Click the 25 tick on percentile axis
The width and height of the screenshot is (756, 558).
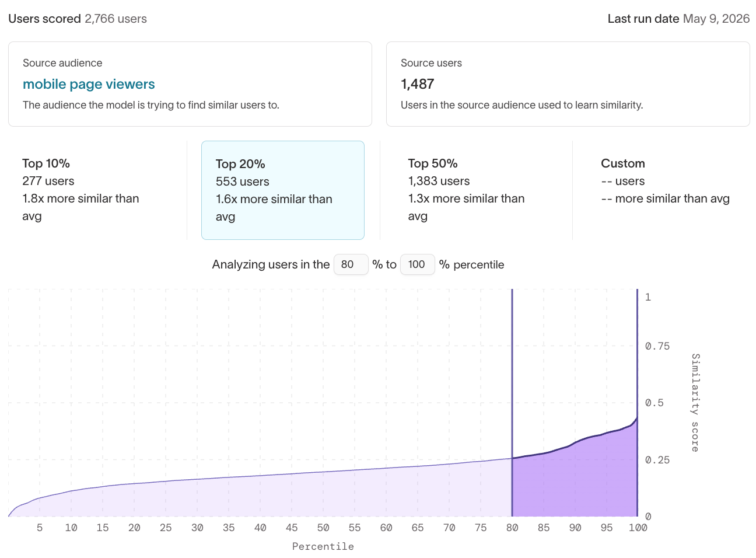tap(166, 528)
